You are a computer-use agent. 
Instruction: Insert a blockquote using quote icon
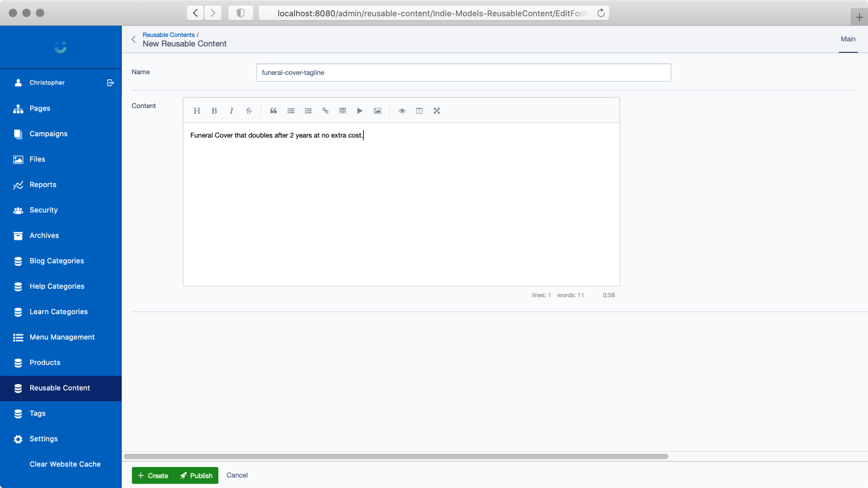(x=273, y=111)
